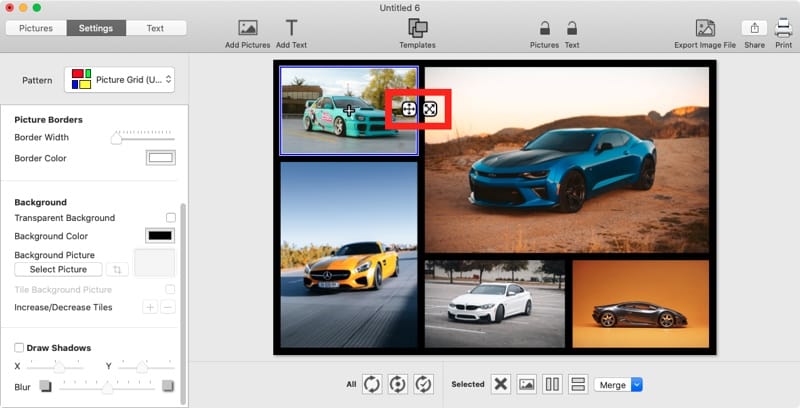Viewport: 800px width, 408px height.
Task: Click the move picture handle icon
Action: [409, 109]
